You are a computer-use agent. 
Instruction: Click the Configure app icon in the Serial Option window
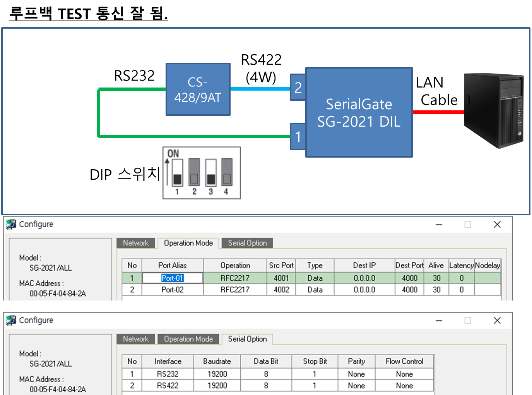[x=11, y=320]
